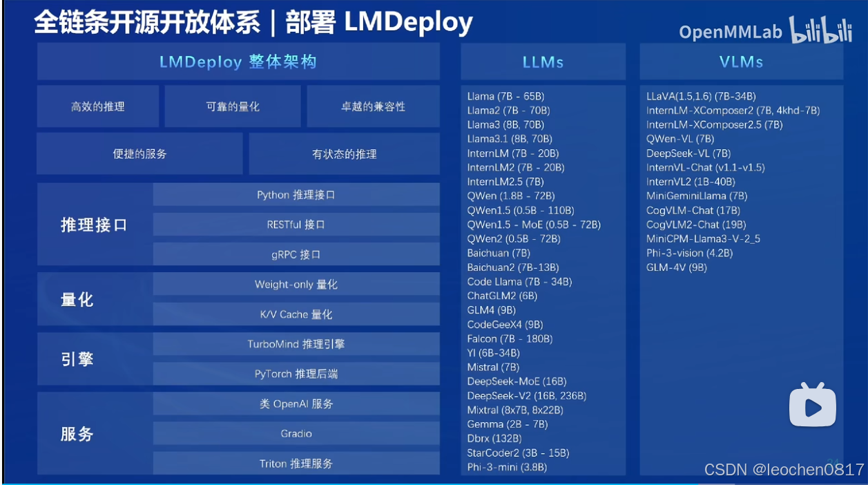
Task: Click the '类 OpenAI 服务' row
Action: coord(296,403)
